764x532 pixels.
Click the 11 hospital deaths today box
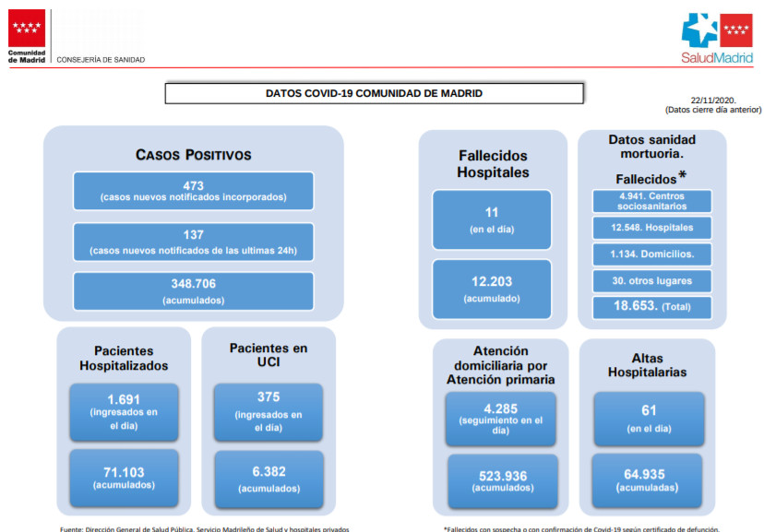point(492,219)
